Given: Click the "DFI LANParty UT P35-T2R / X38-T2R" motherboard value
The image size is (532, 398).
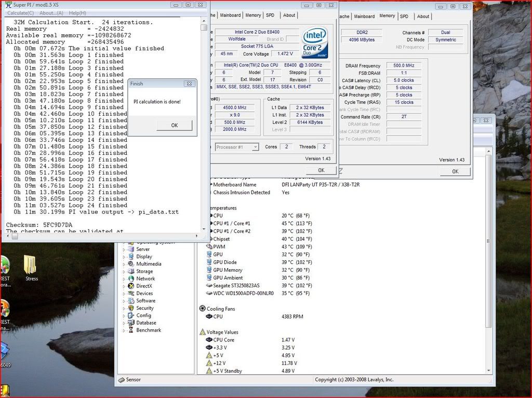Looking at the screenshot, I should [x=321, y=184].
